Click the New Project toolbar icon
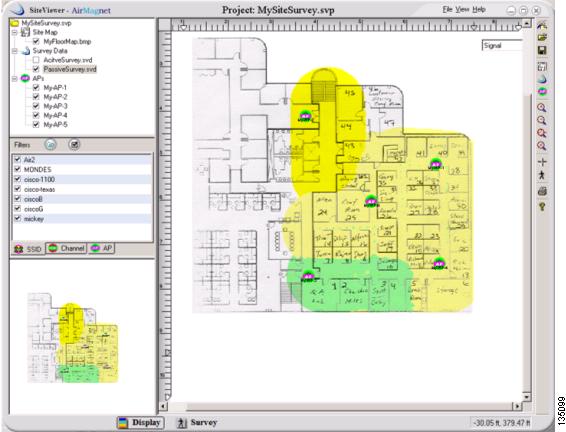Image resolution: width=566 pixels, height=432 pixels. 542,25
